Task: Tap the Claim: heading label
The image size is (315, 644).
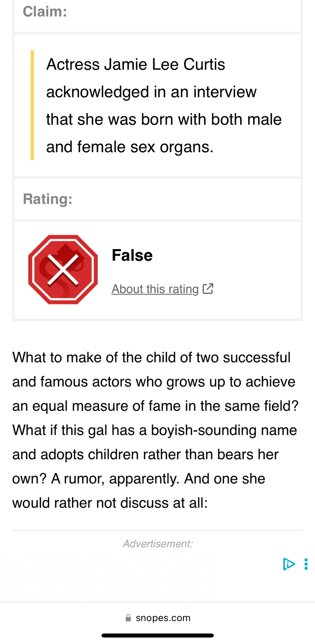Action: coord(45,12)
